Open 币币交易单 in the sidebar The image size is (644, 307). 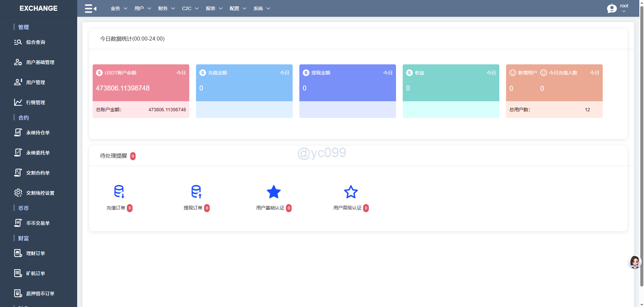[x=38, y=223]
